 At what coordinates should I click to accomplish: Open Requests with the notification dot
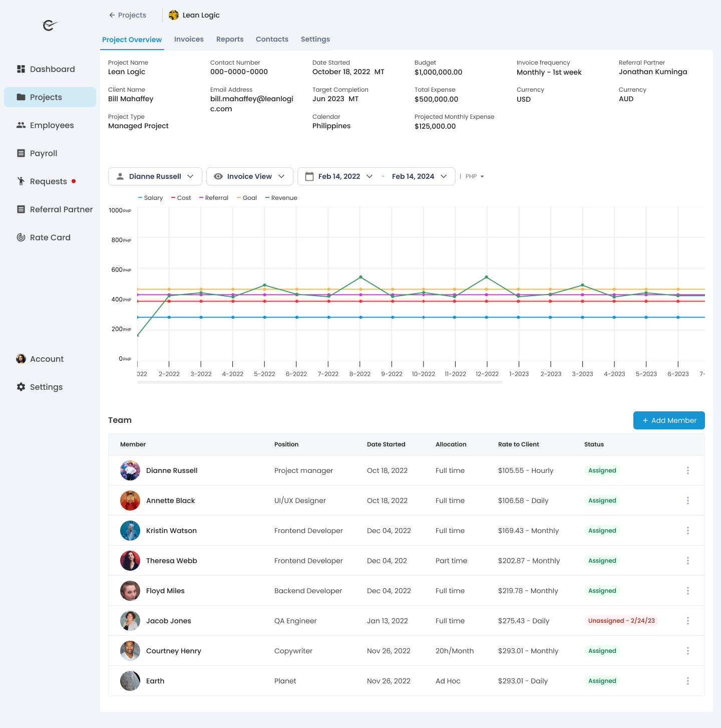(x=21, y=181)
